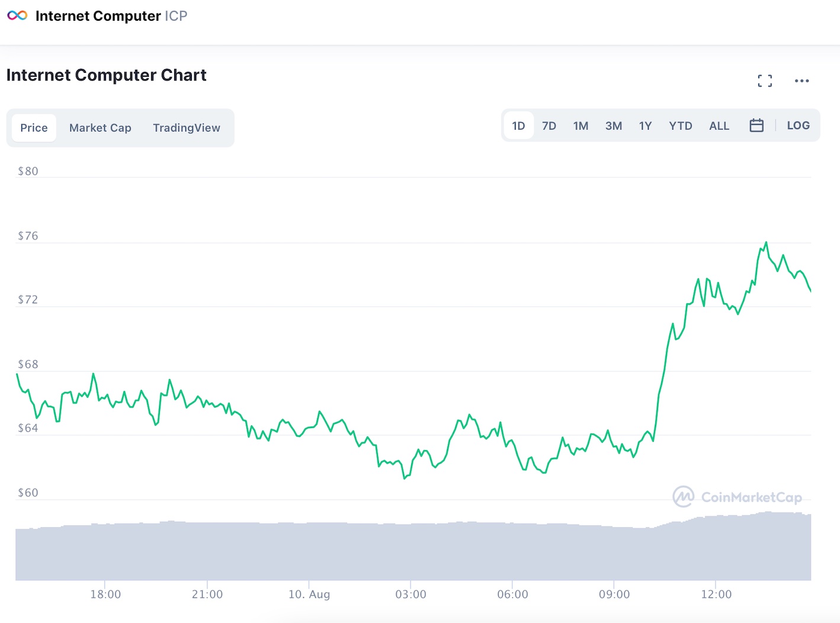Click the 09:00 time axis label
This screenshot has height=623, width=840.
click(614, 594)
